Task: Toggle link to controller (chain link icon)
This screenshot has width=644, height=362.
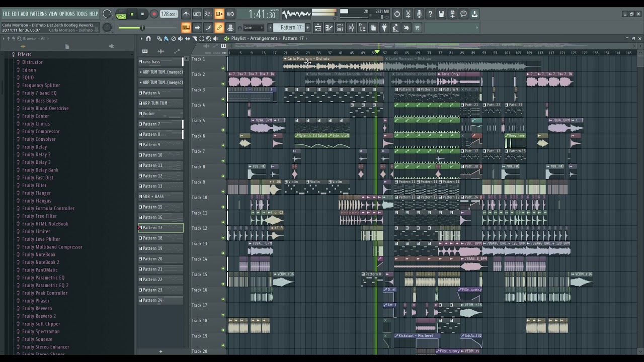Action: [x=219, y=28]
